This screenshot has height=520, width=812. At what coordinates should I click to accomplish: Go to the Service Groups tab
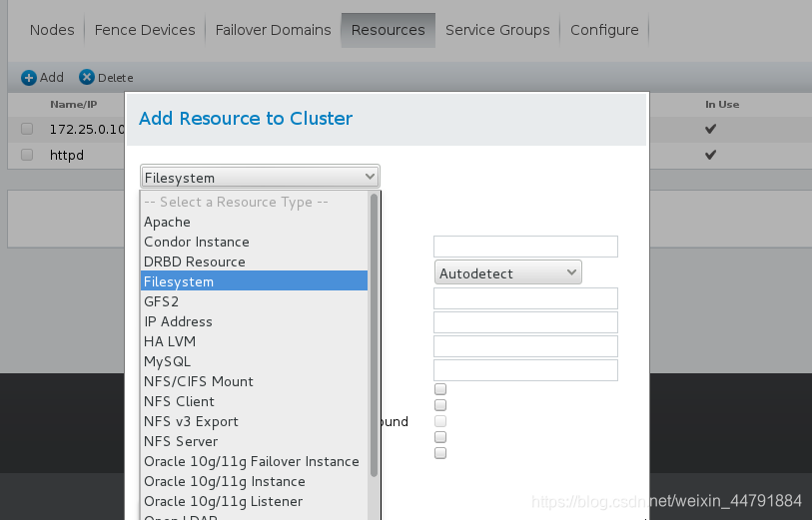pos(497,30)
